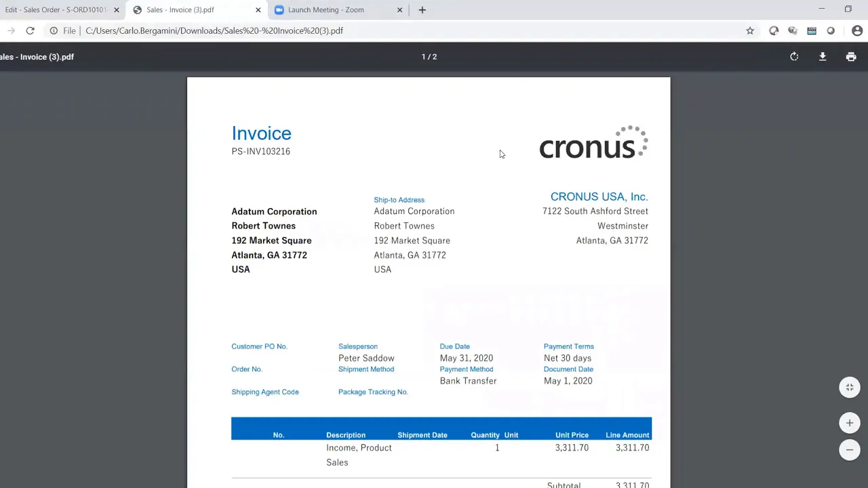Zoom in on the PDF
Image resolution: width=868 pixels, height=488 pixels.
(850, 423)
